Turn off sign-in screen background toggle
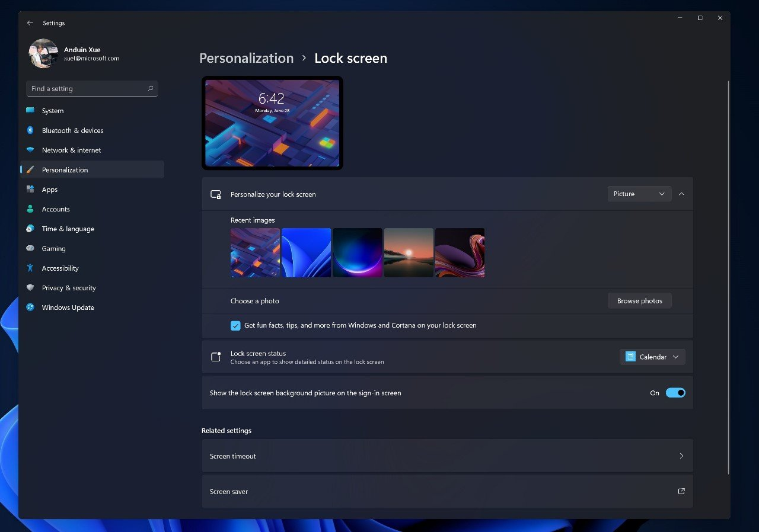Viewport: 759px width, 532px height. [675, 393]
